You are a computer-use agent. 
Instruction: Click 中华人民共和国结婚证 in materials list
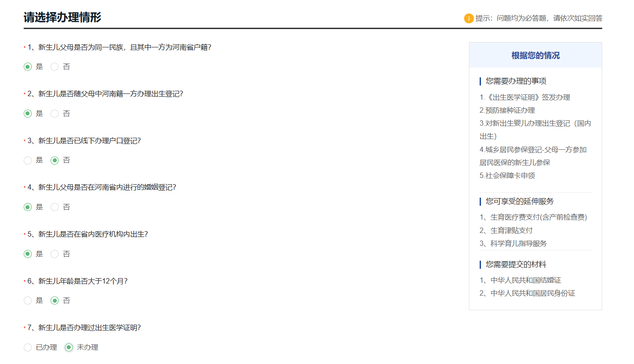(520, 280)
